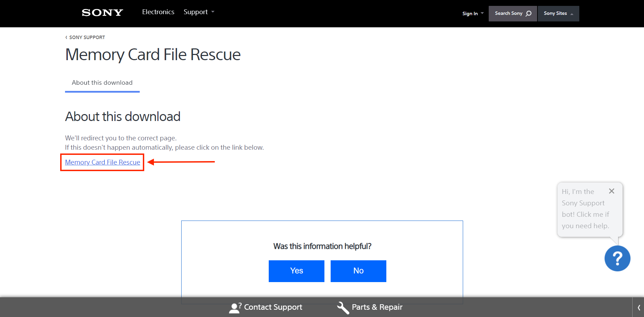Answer Yes to the helpful question
Image resolution: width=644 pixels, height=317 pixels.
click(x=296, y=271)
